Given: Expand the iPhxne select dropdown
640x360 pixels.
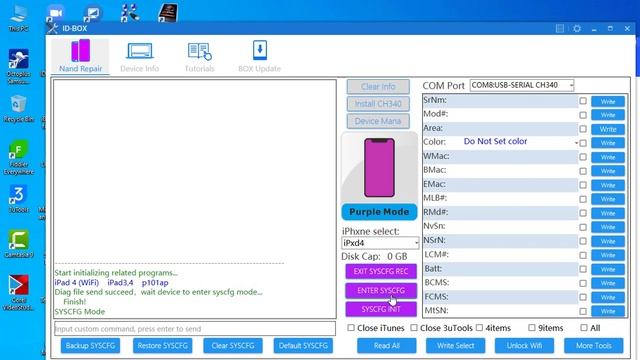Looking at the screenshot, I should tap(416, 243).
